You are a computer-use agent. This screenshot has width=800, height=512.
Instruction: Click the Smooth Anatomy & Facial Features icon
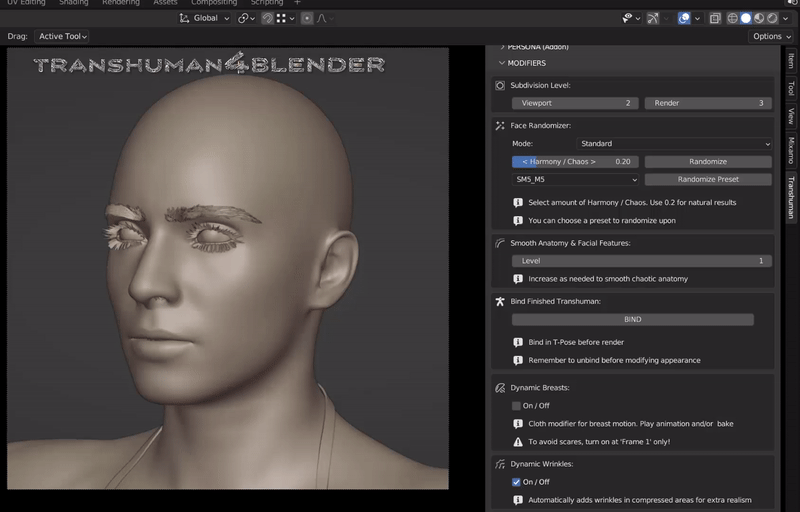point(500,243)
